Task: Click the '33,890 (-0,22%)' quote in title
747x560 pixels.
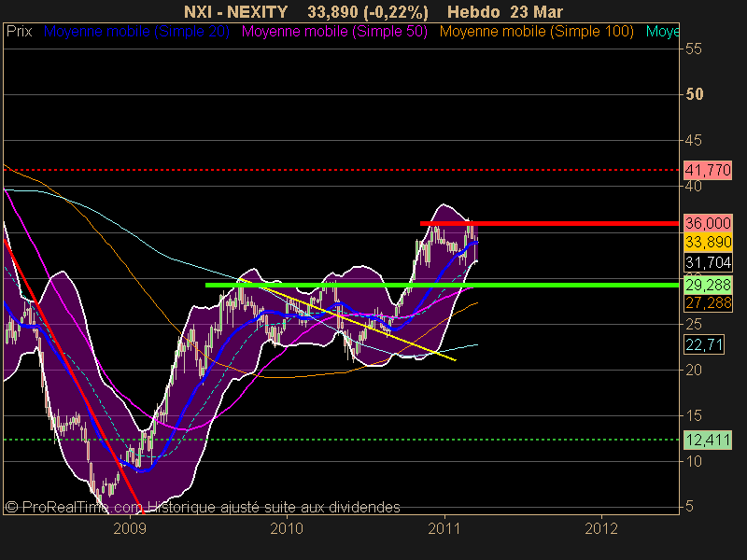Action: click(368, 11)
